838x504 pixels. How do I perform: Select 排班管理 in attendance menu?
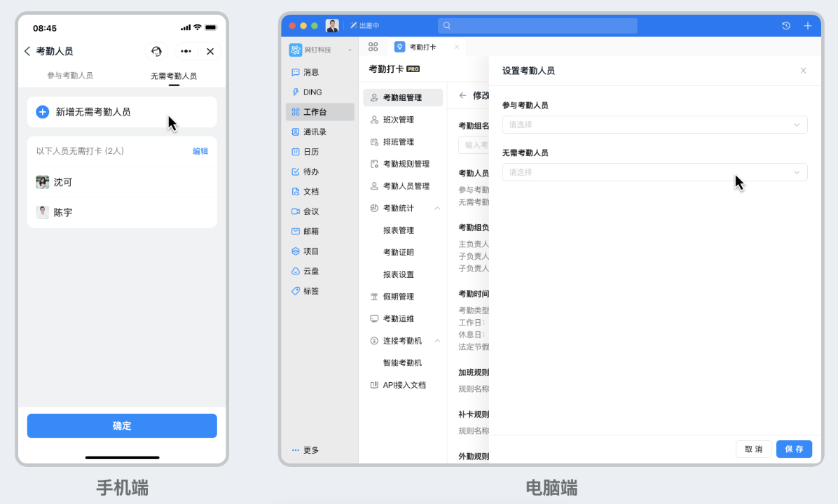[402, 141]
